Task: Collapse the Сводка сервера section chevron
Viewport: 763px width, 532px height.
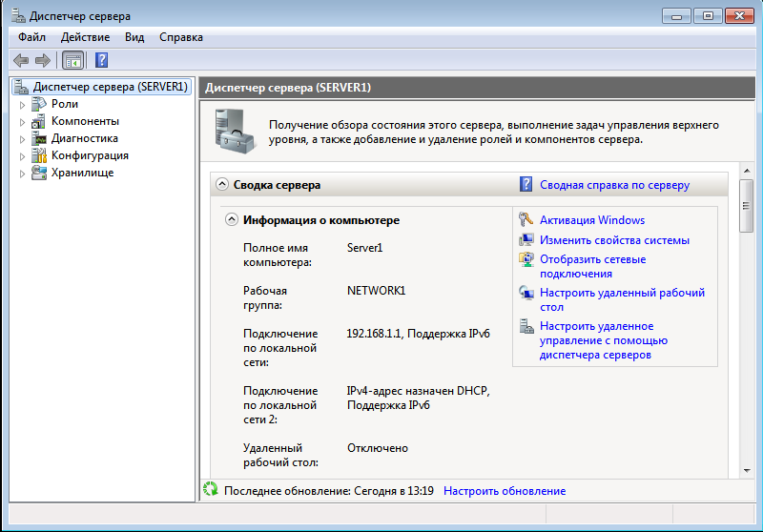Action: tap(222, 184)
